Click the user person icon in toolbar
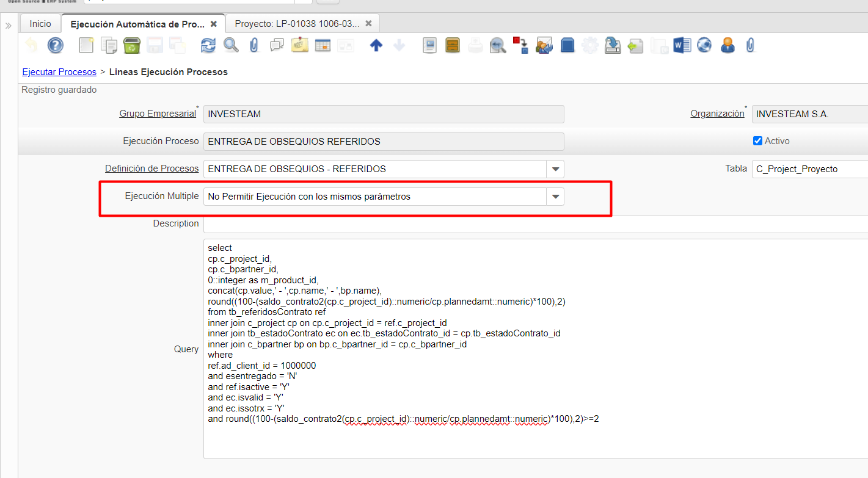The width and height of the screenshot is (868, 478). (x=728, y=45)
